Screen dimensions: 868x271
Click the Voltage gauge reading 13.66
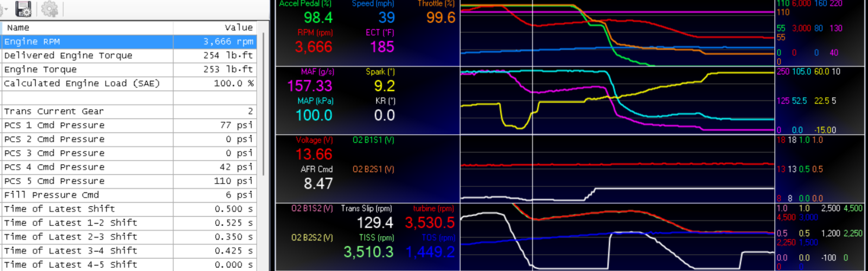coord(314,154)
